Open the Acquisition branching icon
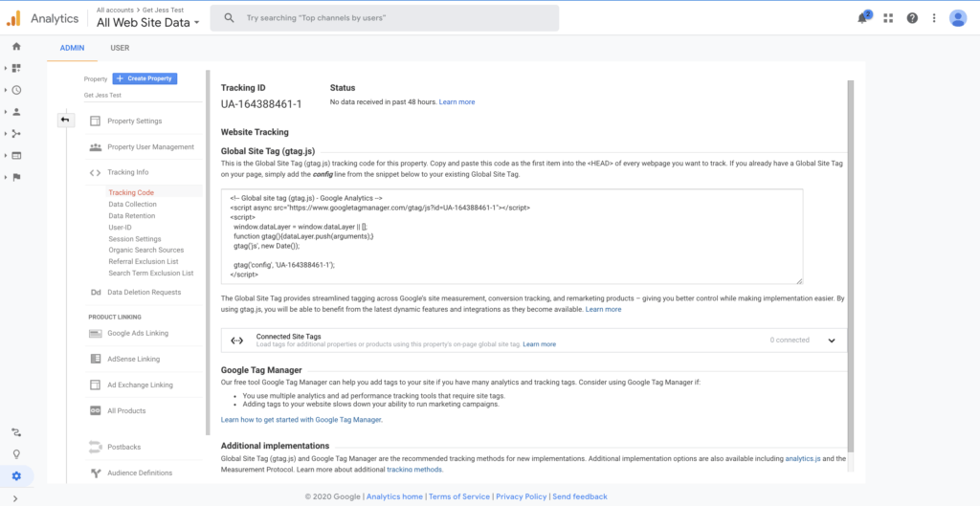This screenshot has height=506, width=980. click(16, 134)
